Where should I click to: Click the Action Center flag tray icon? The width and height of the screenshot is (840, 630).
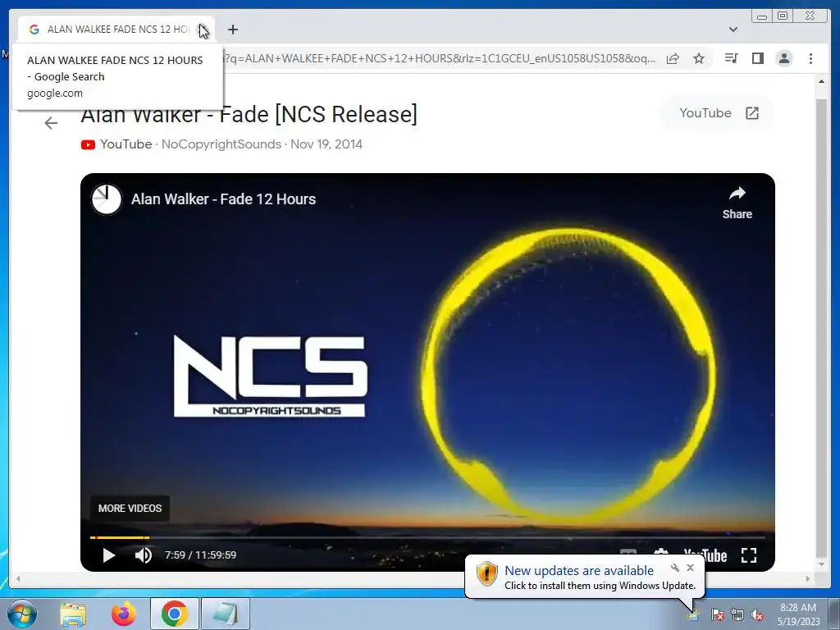tap(717, 614)
